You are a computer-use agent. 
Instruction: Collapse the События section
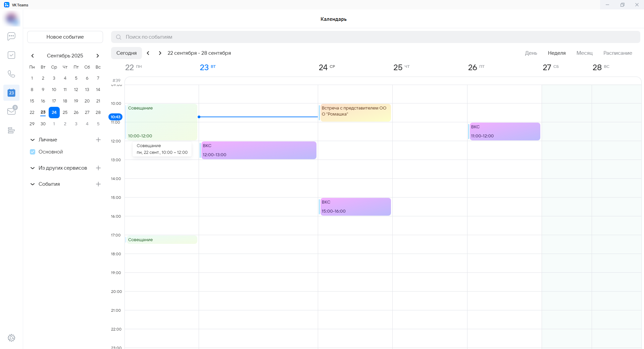pos(33,184)
